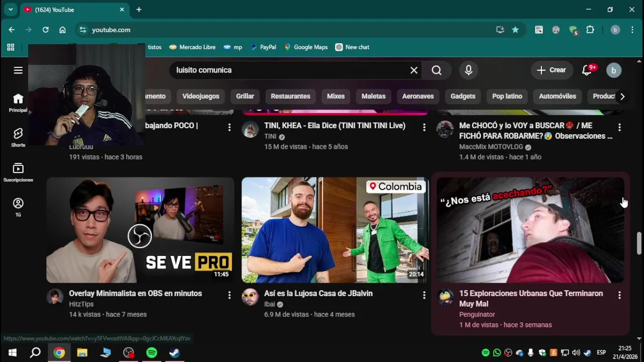Open the Windows Start menu

point(12,353)
